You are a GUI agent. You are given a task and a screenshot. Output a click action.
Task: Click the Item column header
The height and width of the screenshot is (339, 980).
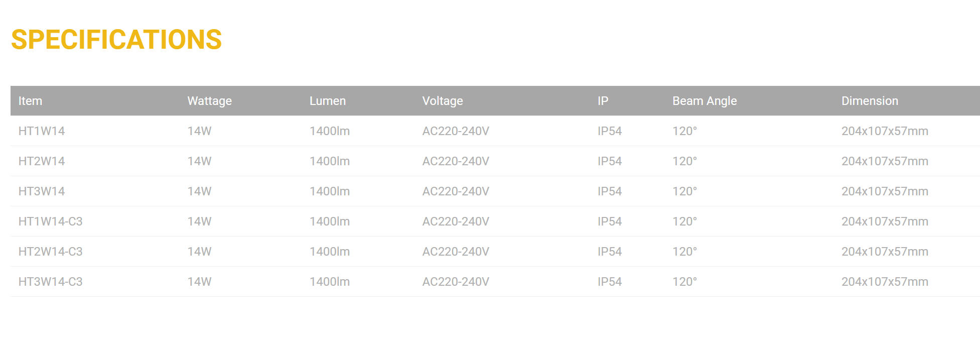30,101
